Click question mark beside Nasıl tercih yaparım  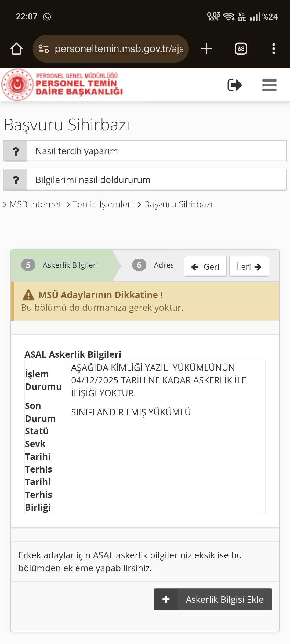click(x=16, y=151)
